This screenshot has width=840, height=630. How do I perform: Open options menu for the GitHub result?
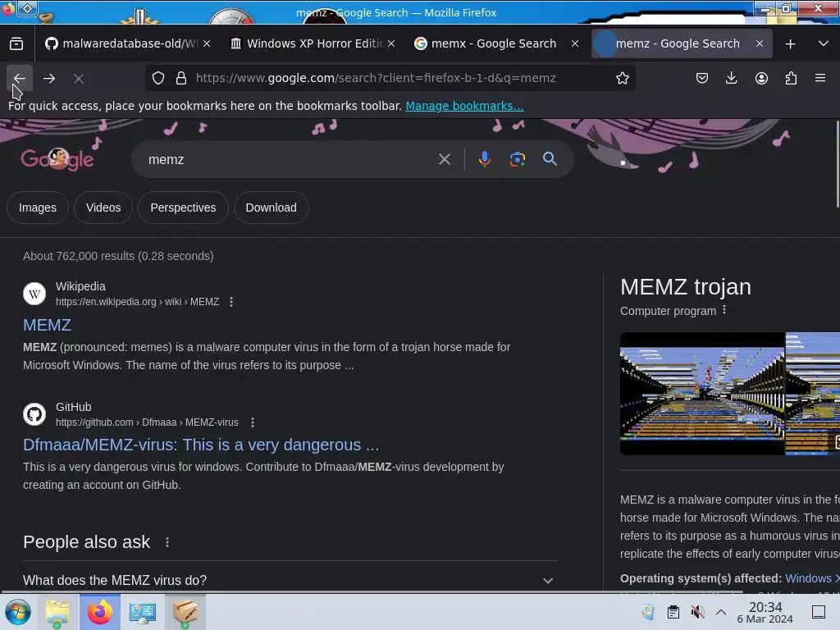coord(253,422)
